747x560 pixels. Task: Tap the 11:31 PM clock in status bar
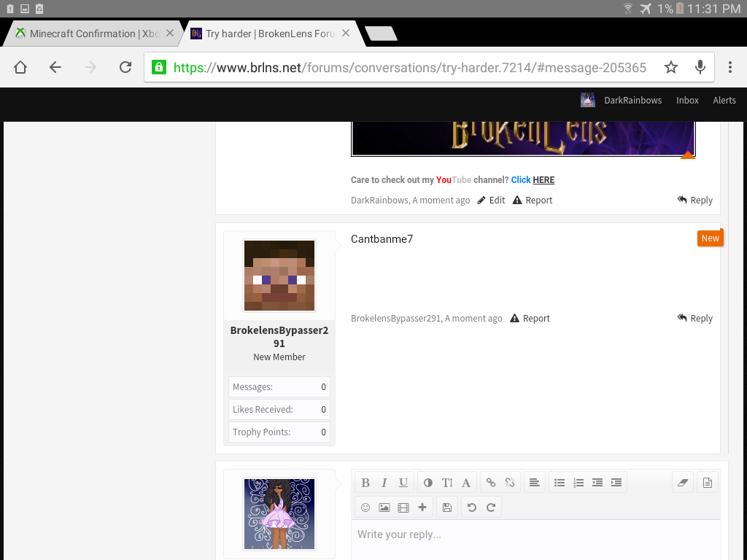tap(713, 9)
